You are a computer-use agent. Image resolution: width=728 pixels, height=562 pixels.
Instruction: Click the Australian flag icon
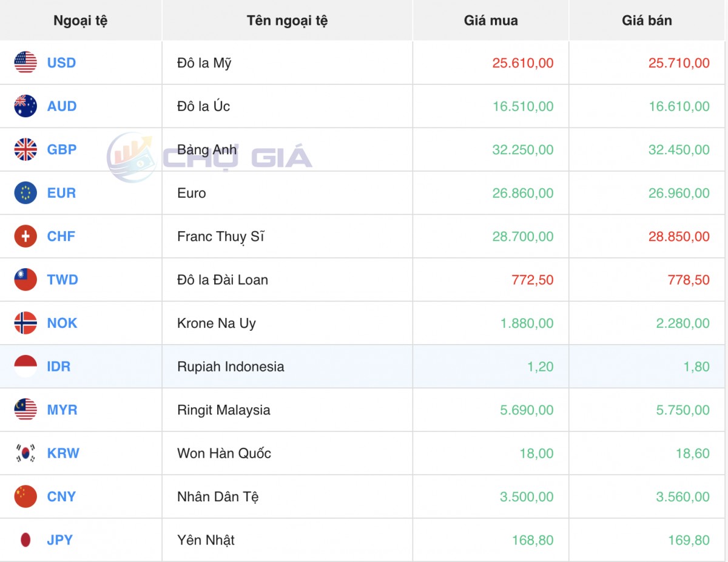tap(25, 106)
